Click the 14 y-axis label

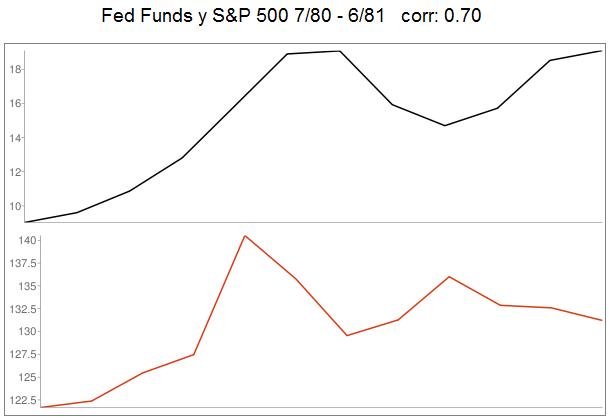pyautogui.click(x=16, y=138)
